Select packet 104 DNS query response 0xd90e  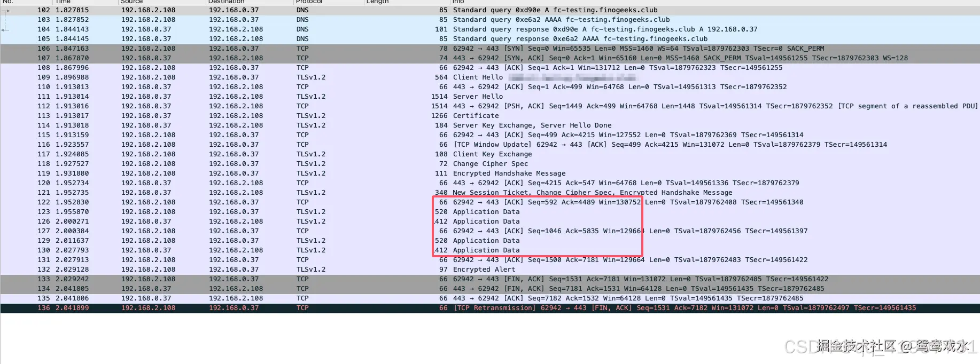[490, 29]
